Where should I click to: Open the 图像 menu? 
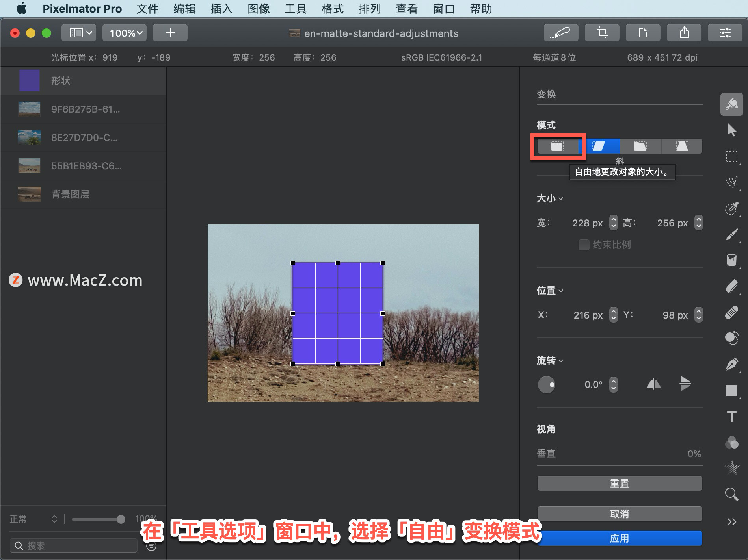click(x=259, y=9)
